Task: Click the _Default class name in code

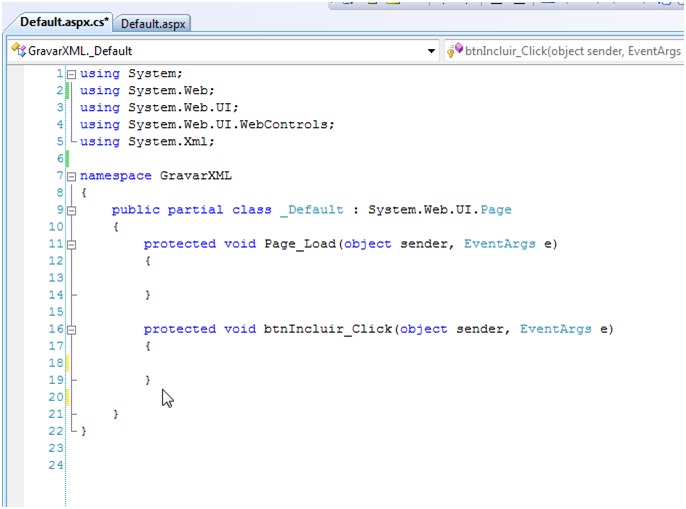Action: point(315,210)
